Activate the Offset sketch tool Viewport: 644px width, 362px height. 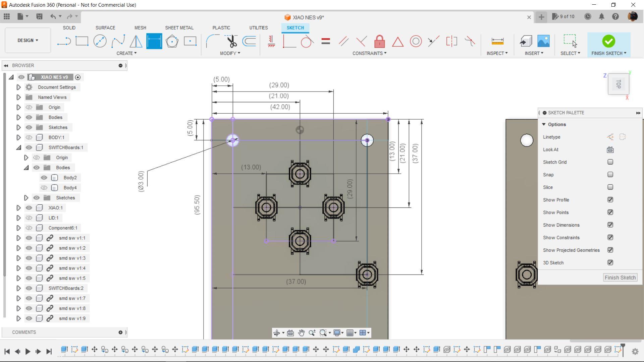click(x=249, y=41)
